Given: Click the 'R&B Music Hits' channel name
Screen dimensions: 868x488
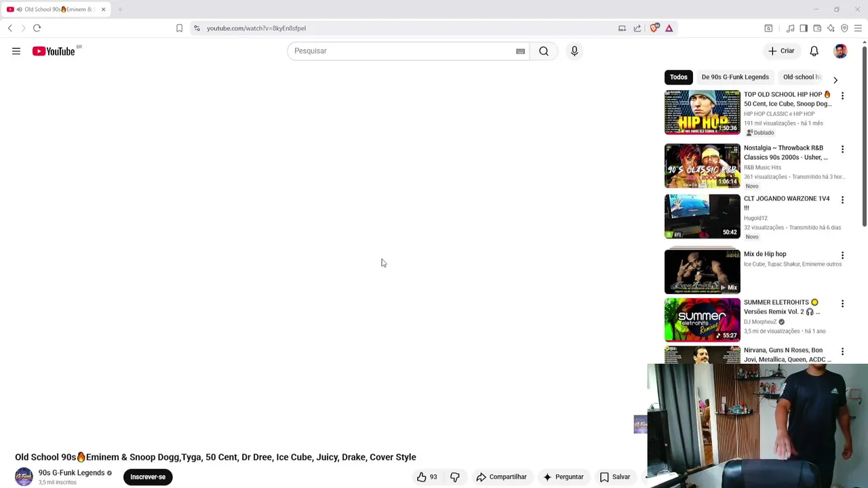Looking at the screenshot, I should pos(762,167).
